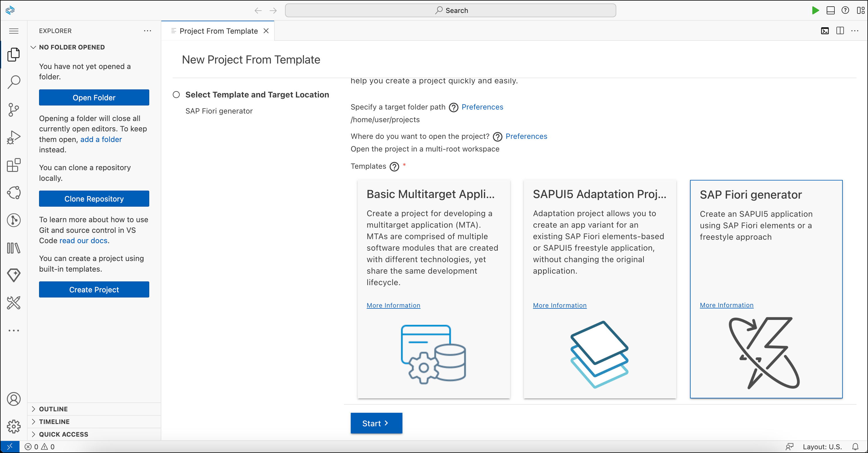Screen dimensions: 868x453
Task: Open a new terminal from the editor toolbar
Action: point(825,31)
